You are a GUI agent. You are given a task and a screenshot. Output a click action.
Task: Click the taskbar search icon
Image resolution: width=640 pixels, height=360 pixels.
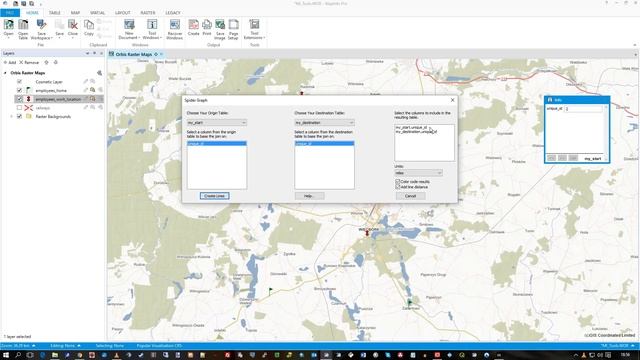click(18, 355)
